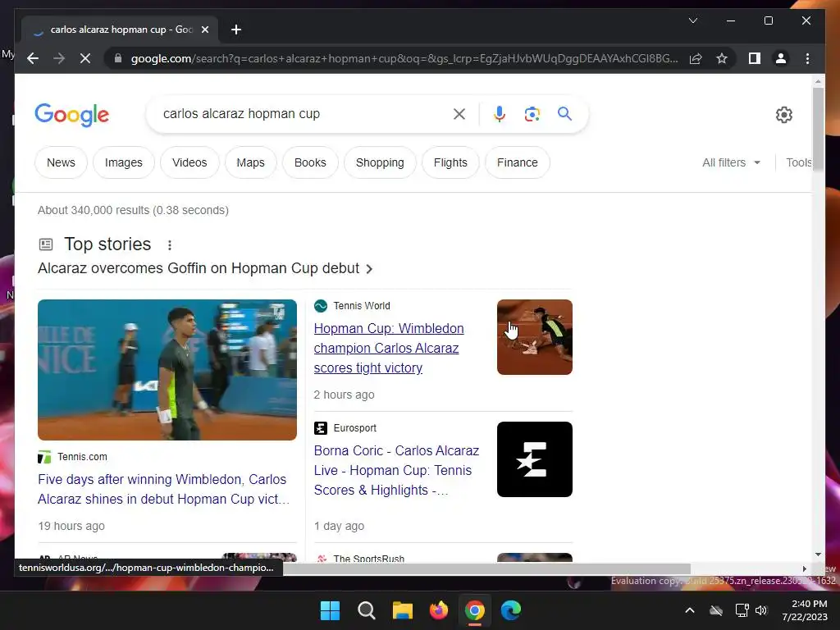Switch to Images results
The height and width of the screenshot is (630, 840).
click(124, 162)
